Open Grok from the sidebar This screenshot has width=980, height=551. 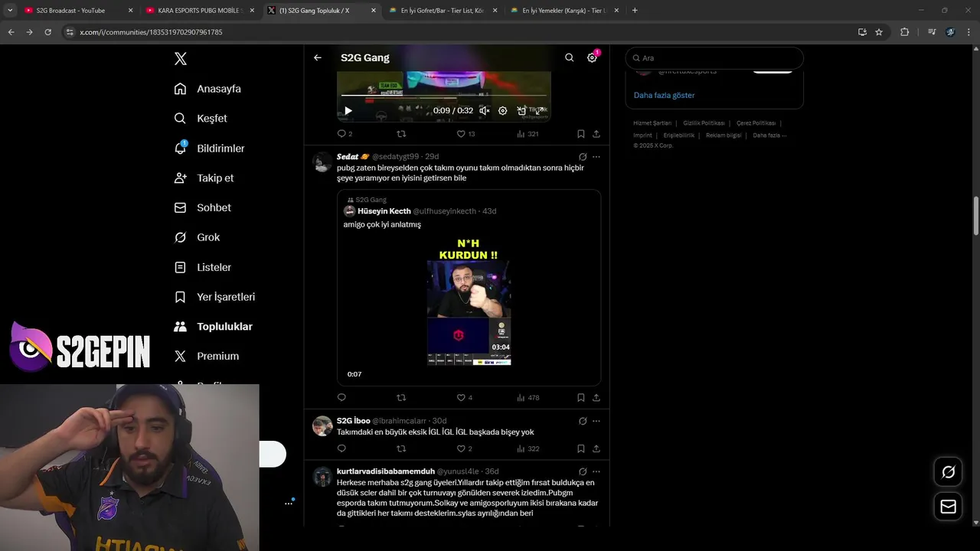pyautogui.click(x=197, y=237)
